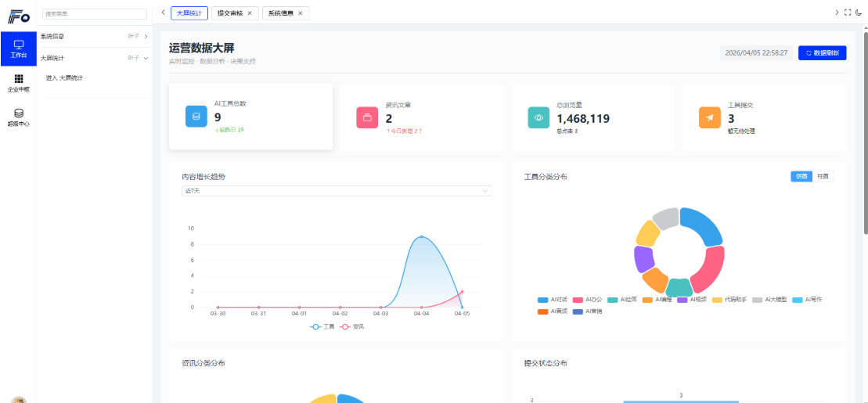This screenshot has width=868, height=403.
Task: Click the 数据刷新 refresh button
Action: 822,53
